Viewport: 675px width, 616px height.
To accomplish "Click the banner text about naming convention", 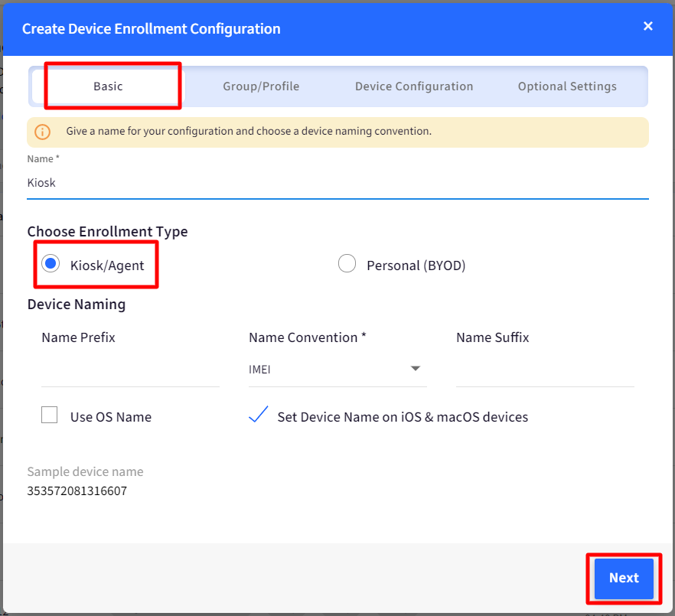I will click(x=249, y=132).
